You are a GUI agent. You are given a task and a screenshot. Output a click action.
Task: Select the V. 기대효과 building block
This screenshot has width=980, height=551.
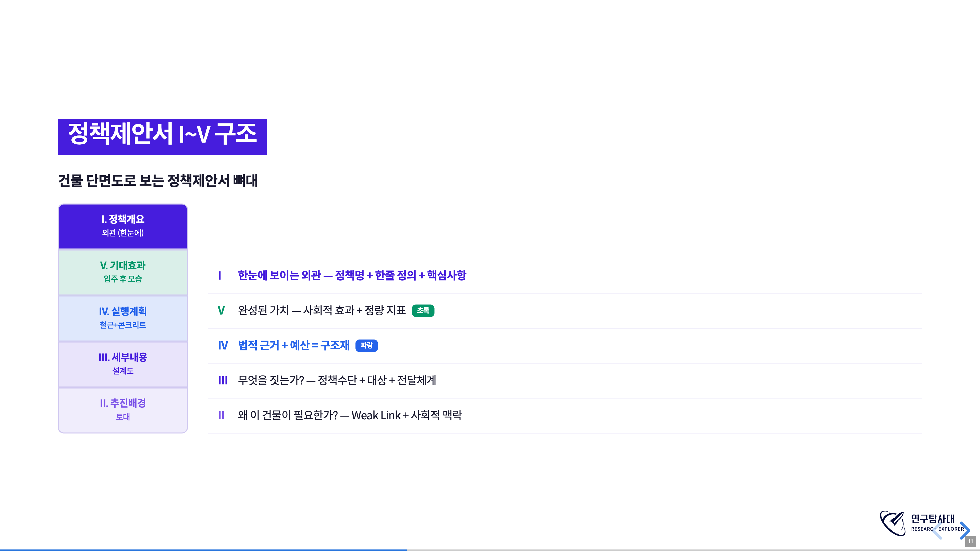(122, 272)
